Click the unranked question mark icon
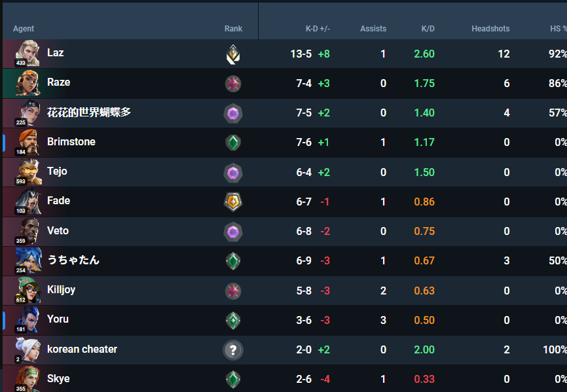567x392 pixels. coord(232,350)
